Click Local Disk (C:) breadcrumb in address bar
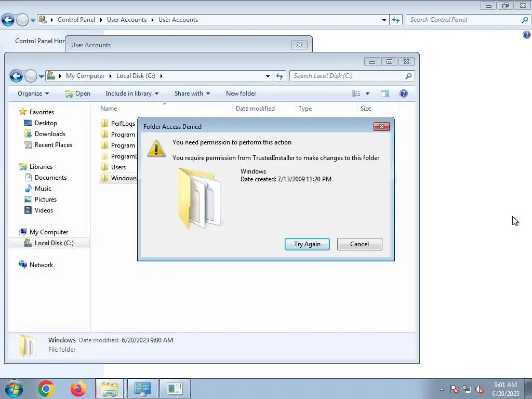 click(x=136, y=76)
